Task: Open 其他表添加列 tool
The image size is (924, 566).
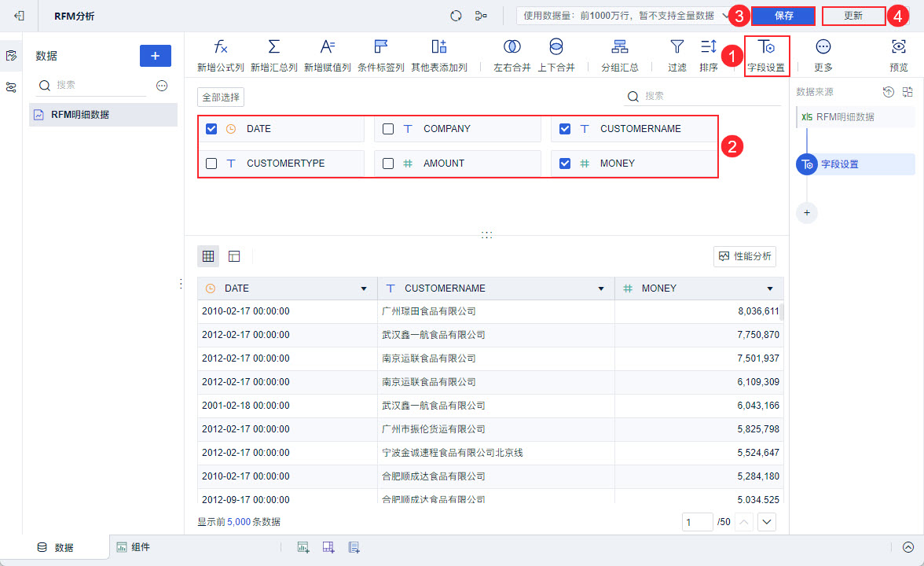Action: 439,55
